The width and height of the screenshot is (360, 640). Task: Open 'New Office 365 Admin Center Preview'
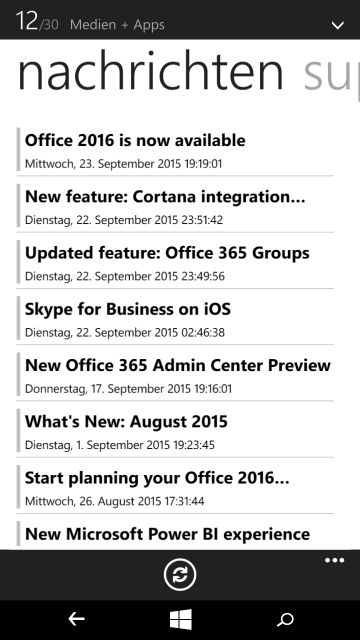point(175,375)
